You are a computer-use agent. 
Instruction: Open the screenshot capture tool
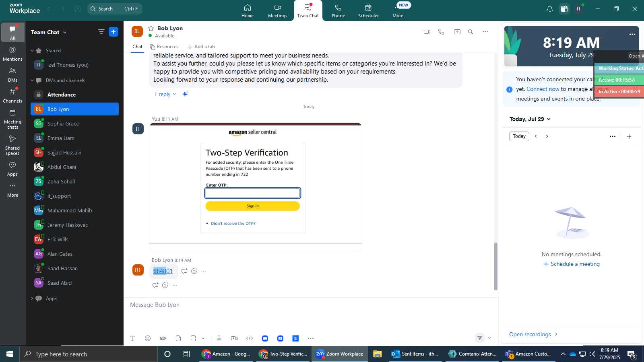click(x=194, y=338)
